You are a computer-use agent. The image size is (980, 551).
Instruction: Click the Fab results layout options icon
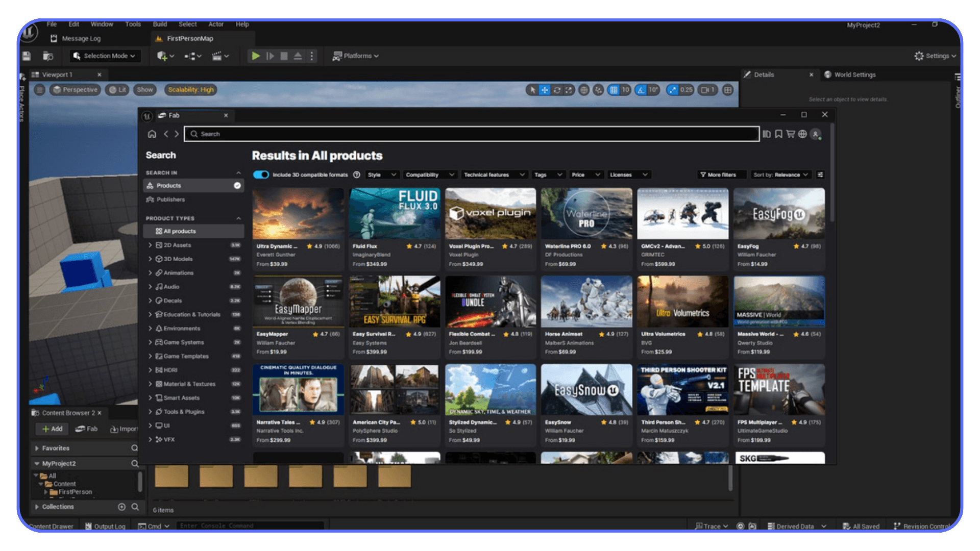click(820, 174)
